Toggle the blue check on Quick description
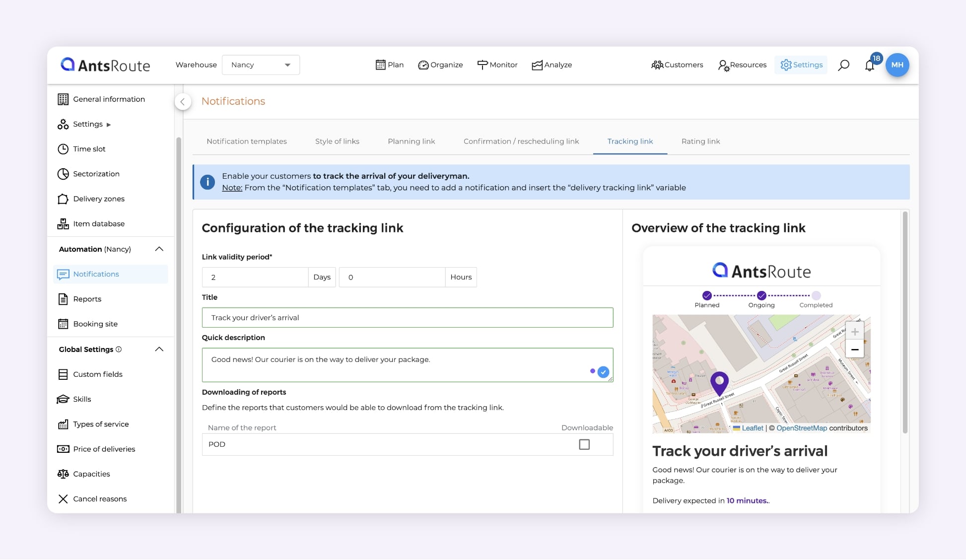966x560 pixels. 603,371
